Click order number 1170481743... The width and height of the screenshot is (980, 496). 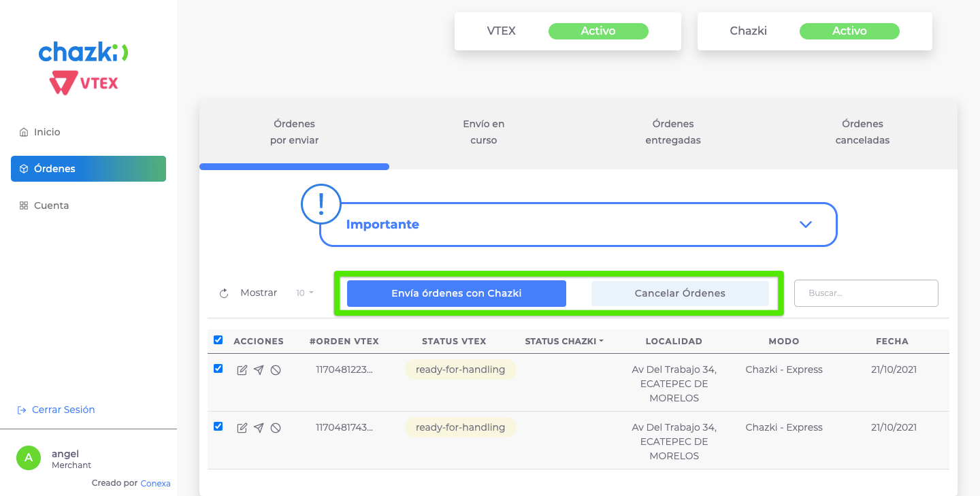click(x=344, y=427)
